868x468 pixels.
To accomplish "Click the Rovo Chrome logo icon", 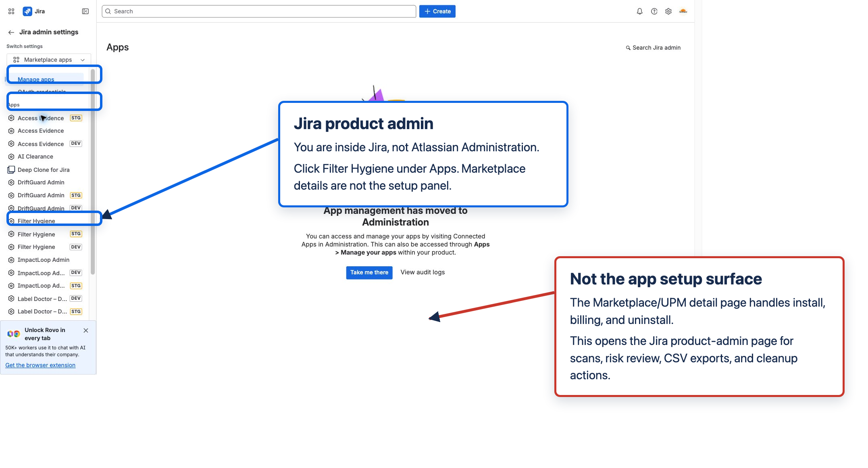I will 14,334.
